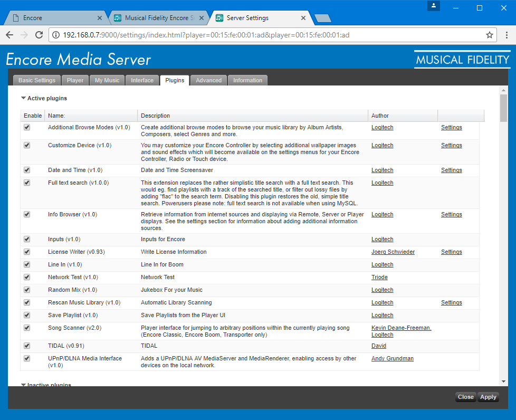Toggle the Network Test plugin
The height and width of the screenshot is (420, 516).
click(x=27, y=277)
